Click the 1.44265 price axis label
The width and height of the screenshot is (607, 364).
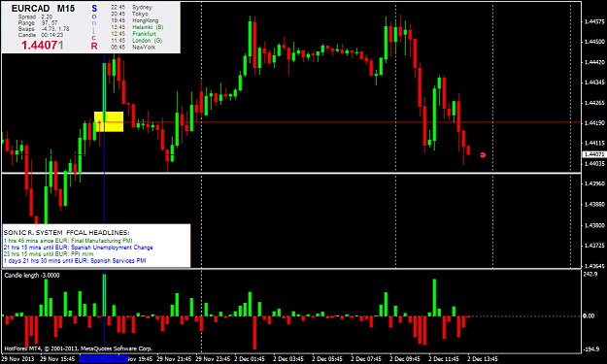pyautogui.click(x=593, y=103)
